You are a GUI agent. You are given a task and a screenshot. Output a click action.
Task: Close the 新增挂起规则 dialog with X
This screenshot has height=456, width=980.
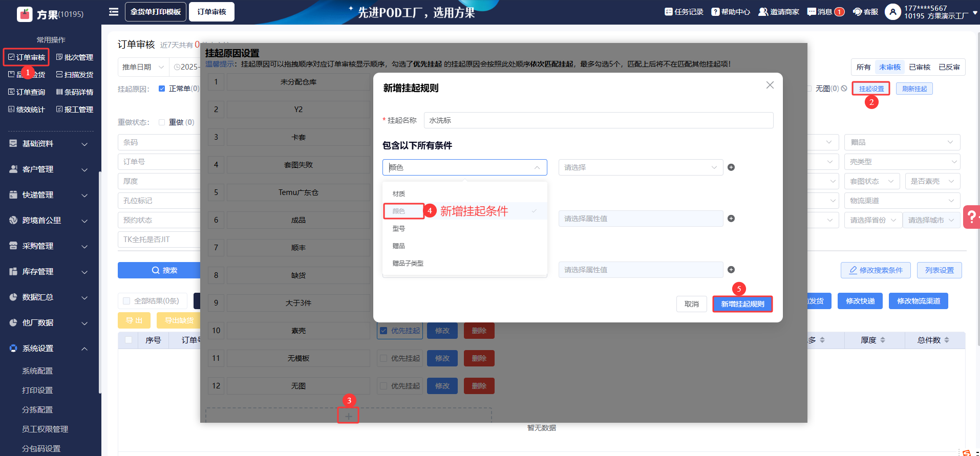coord(770,85)
